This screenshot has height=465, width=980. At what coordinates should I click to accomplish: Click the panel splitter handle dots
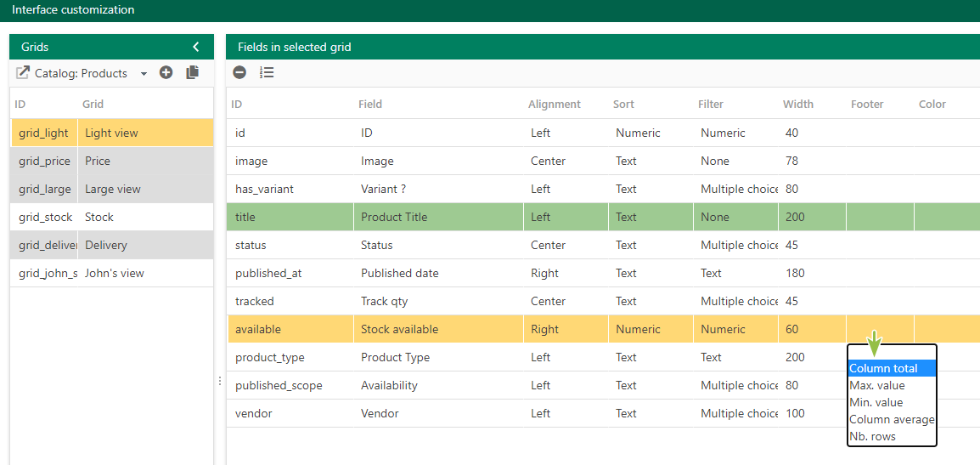tap(219, 381)
